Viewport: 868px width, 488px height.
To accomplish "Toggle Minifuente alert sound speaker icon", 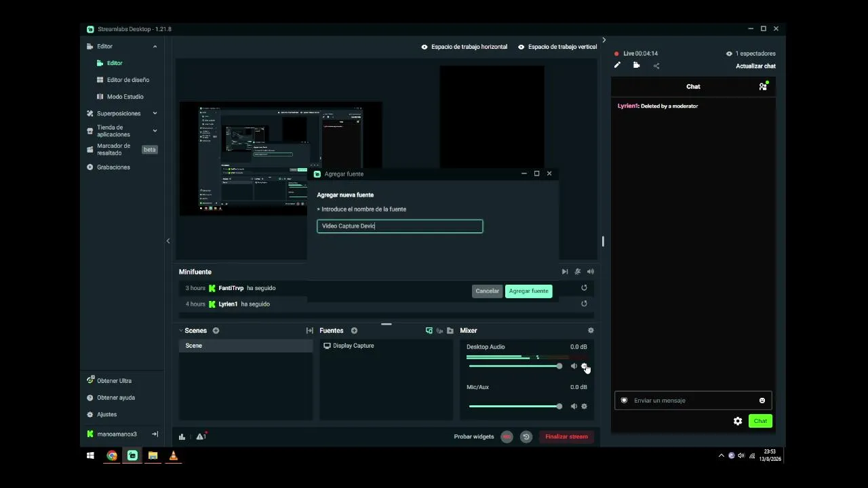I will point(591,272).
